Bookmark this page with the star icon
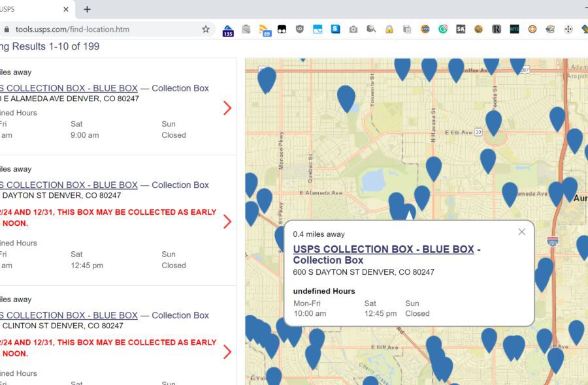This screenshot has width=588, height=385. (206, 29)
